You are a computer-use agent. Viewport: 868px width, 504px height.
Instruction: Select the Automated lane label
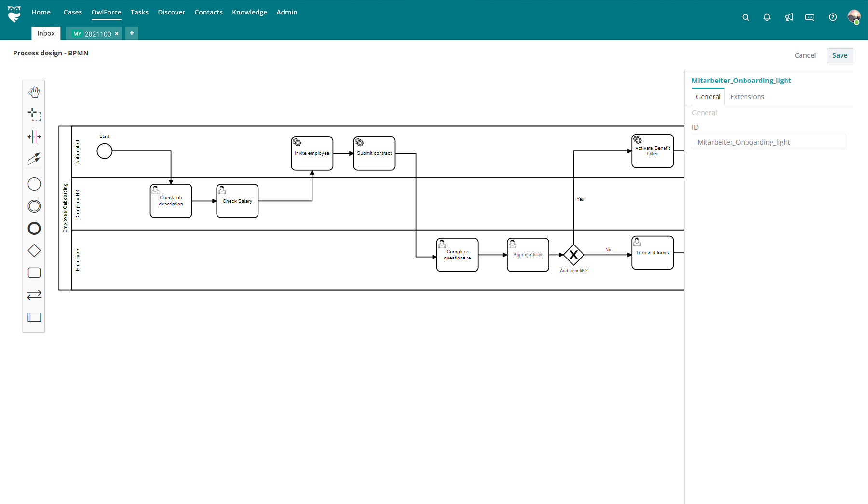coord(78,152)
